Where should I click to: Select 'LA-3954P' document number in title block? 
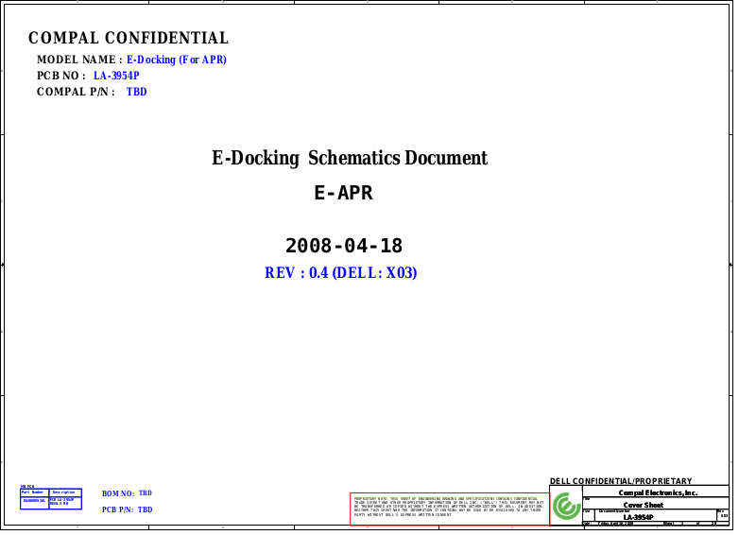[638, 517]
